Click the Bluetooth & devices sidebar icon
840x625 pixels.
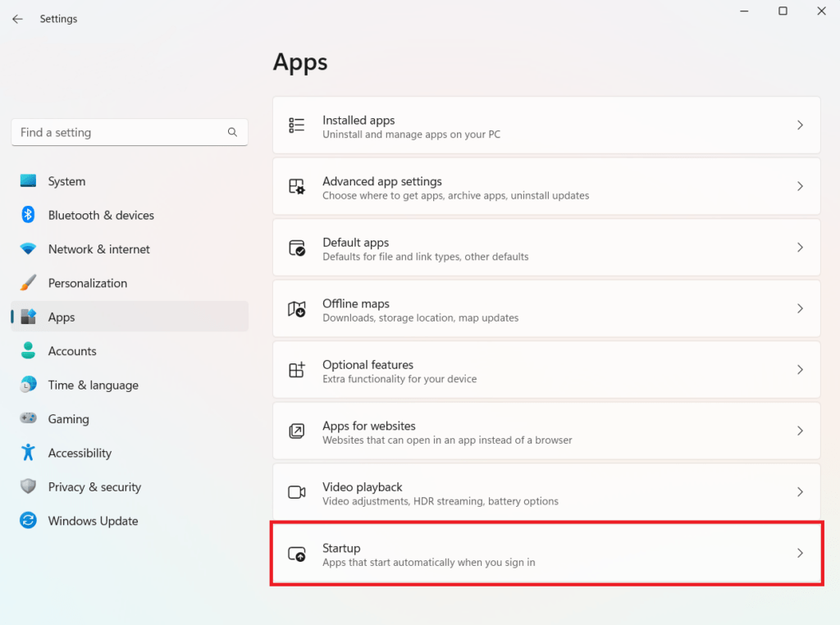(x=27, y=215)
